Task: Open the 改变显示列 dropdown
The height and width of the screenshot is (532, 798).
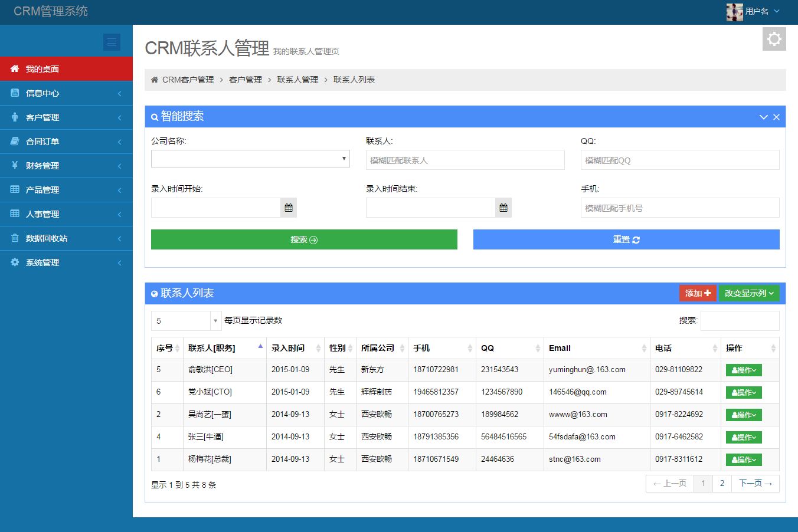Action: pos(749,293)
